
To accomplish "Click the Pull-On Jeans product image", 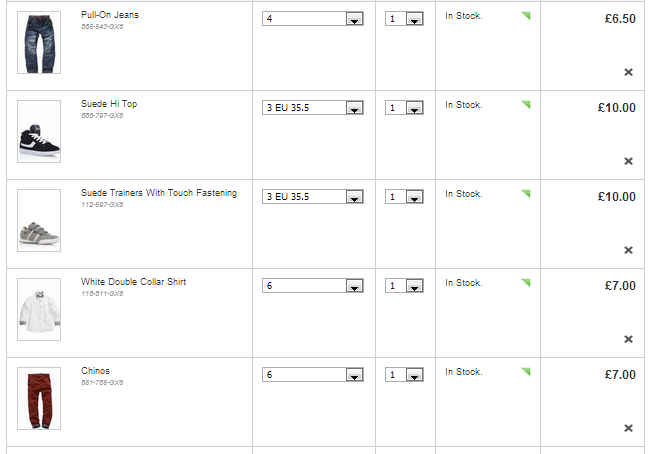I will coord(39,42).
